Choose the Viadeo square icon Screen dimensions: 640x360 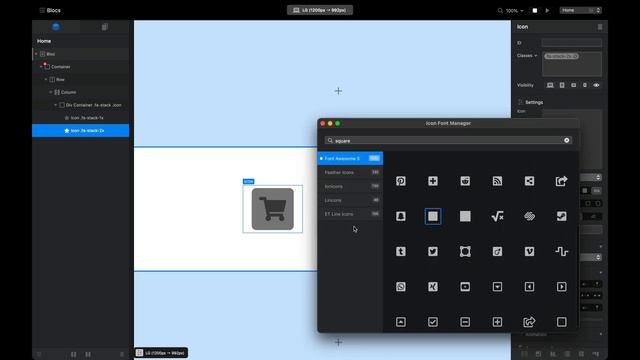coord(497,251)
